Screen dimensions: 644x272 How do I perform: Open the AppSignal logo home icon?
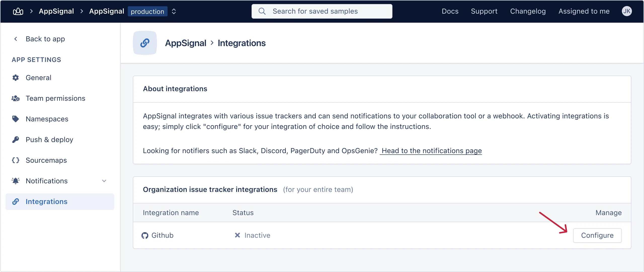point(18,11)
